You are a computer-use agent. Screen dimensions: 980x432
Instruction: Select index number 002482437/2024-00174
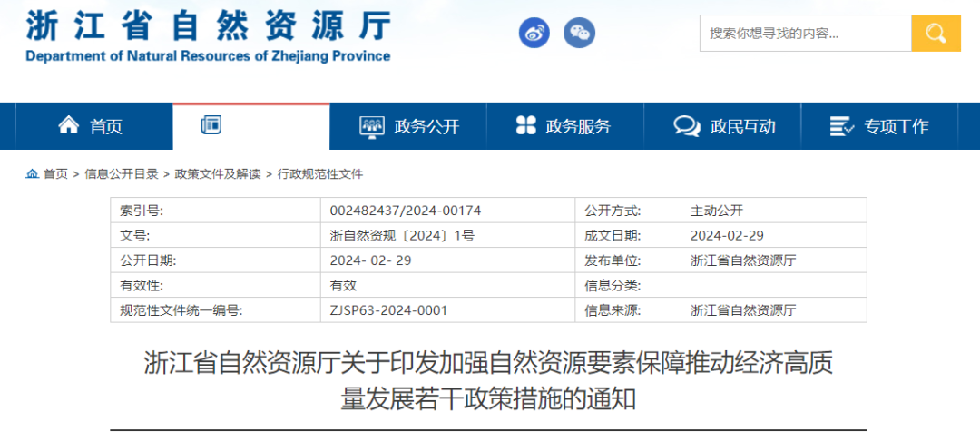(x=406, y=211)
